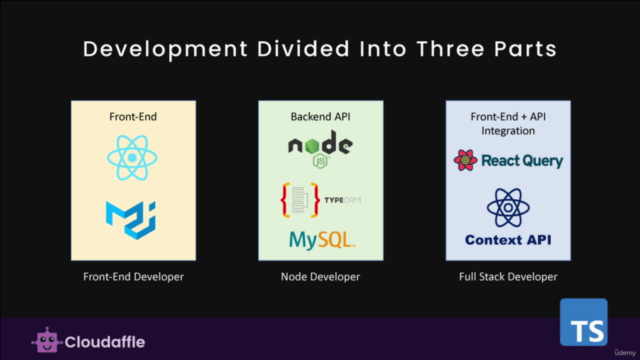
Task: Click the React Query flower icon
Action: coord(465,160)
